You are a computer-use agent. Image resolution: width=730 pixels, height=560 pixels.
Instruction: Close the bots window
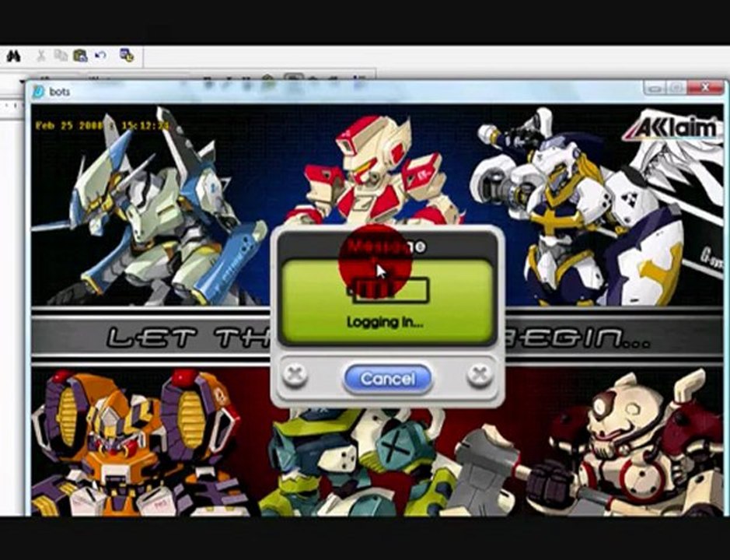(706, 88)
